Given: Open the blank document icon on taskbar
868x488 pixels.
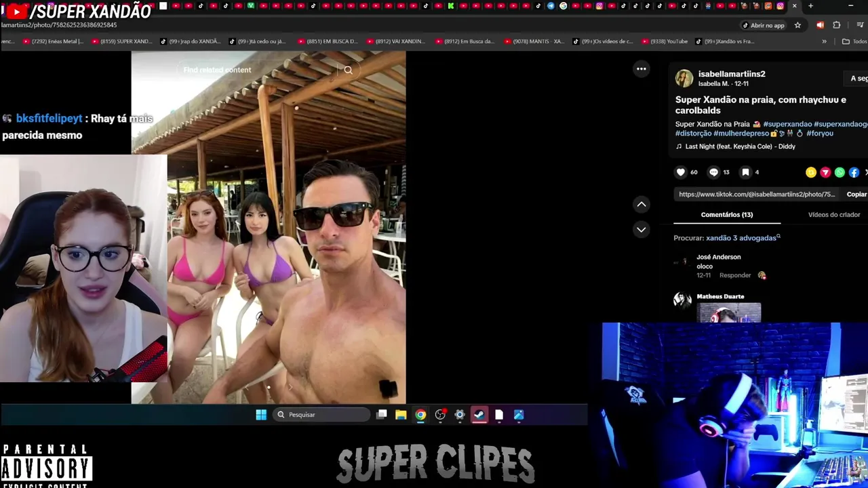Looking at the screenshot, I should (x=499, y=415).
